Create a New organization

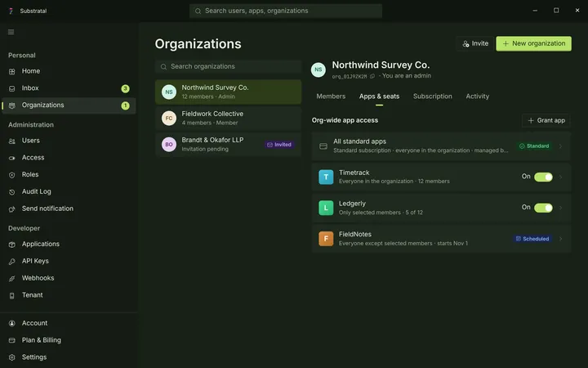tap(533, 43)
